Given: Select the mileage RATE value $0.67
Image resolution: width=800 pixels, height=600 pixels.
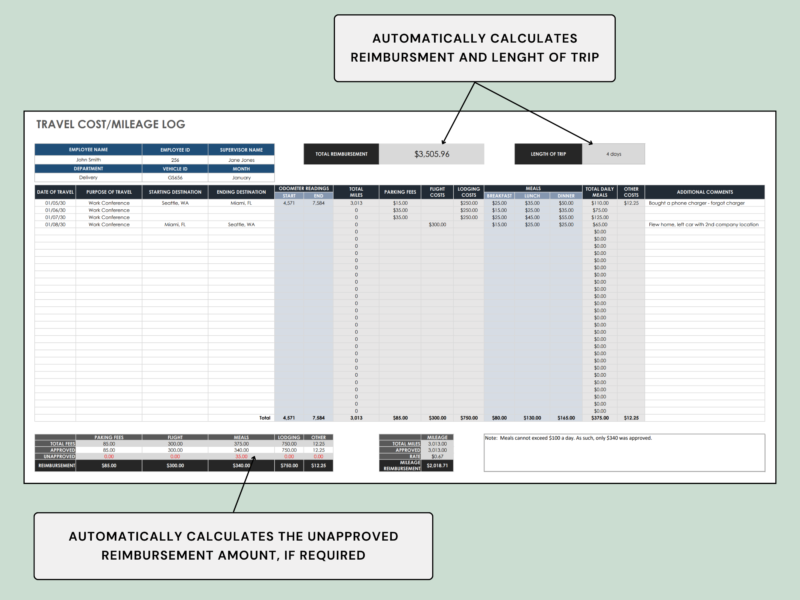Looking at the screenshot, I should click(x=437, y=457).
